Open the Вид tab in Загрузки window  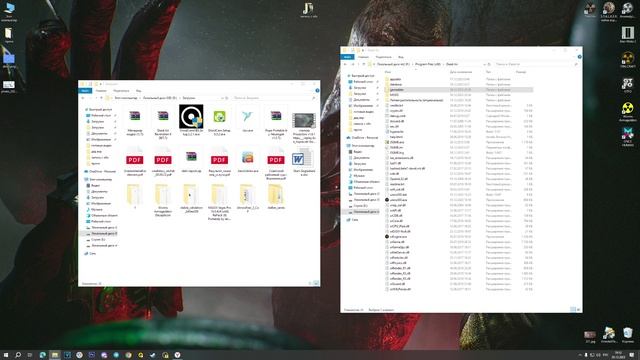click(x=138, y=91)
